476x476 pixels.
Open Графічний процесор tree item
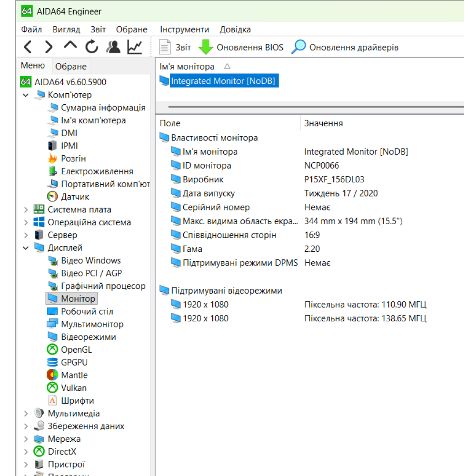click(x=97, y=286)
